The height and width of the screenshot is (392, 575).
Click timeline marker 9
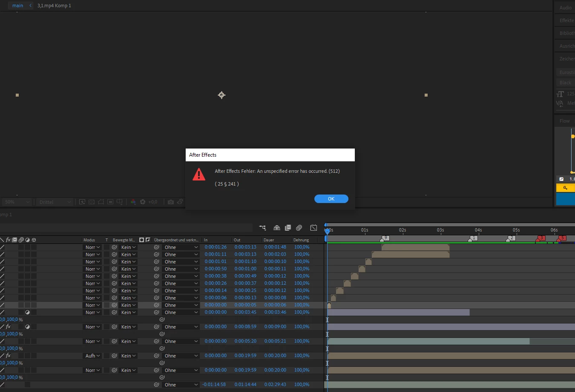click(385, 238)
